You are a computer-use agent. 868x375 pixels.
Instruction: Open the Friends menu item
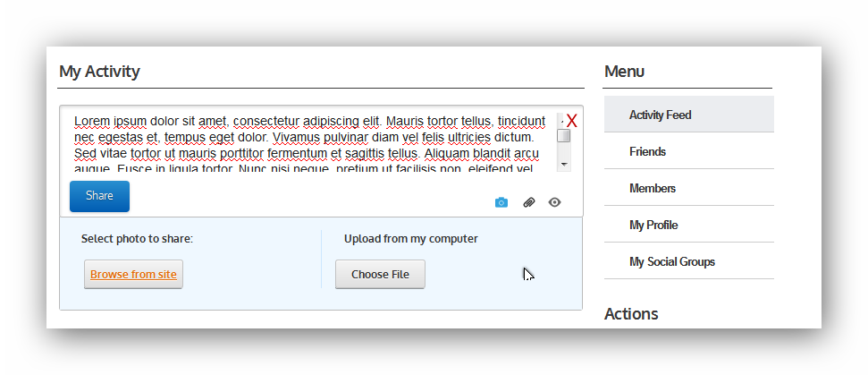[x=688, y=150]
